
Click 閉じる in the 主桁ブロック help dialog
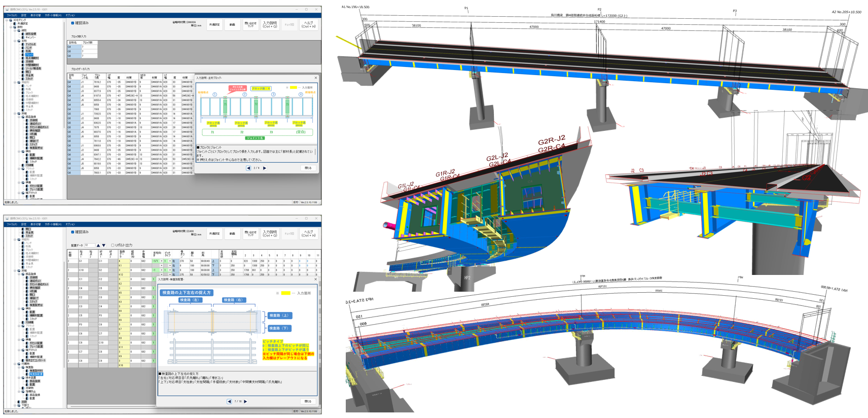308,168
